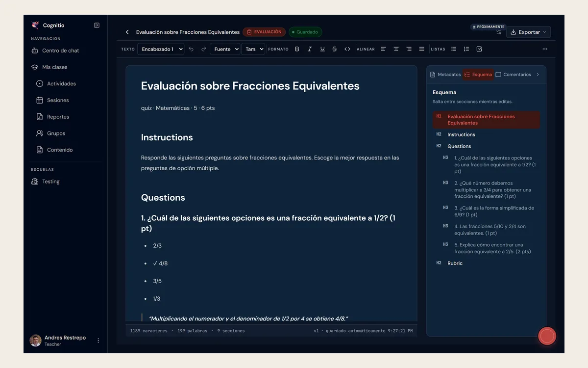Click the 199 palabras status entry

click(x=192, y=331)
